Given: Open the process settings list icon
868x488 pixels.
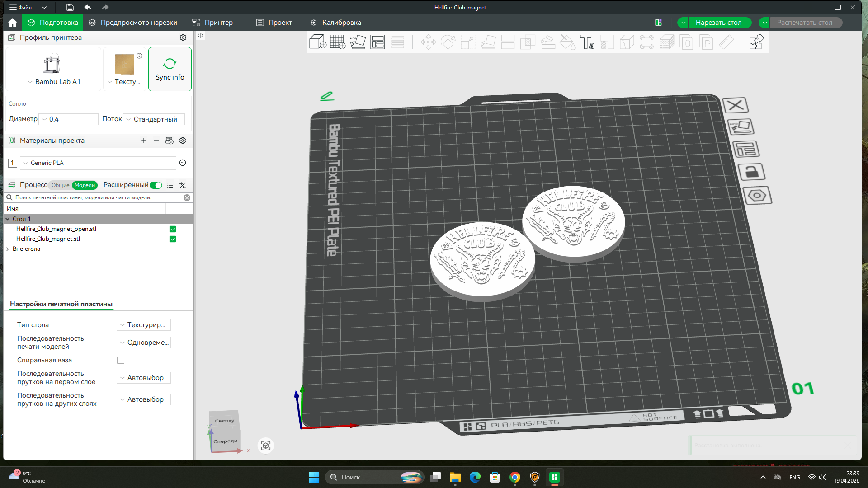Looking at the screenshot, I should 170,185.
